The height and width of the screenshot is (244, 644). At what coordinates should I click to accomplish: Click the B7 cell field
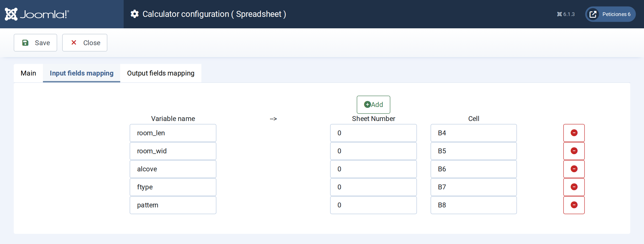[x=474, y=187]
